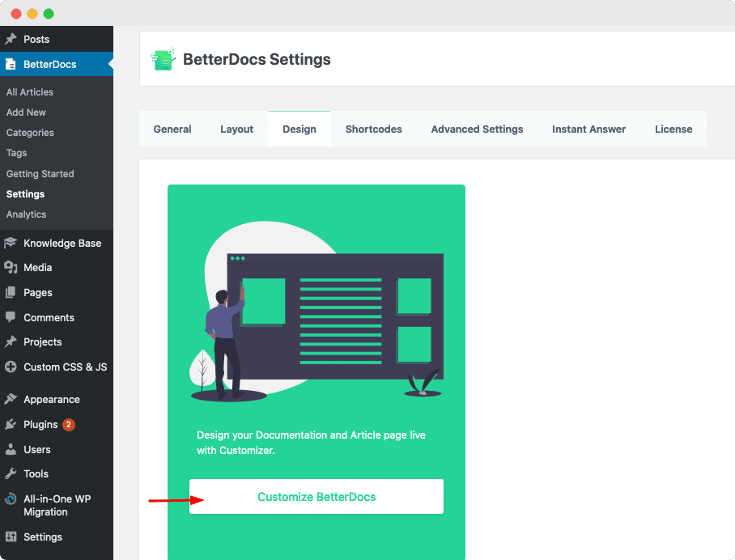Click the Users person icon
This screenshot has height=560, width=735.
11,449
